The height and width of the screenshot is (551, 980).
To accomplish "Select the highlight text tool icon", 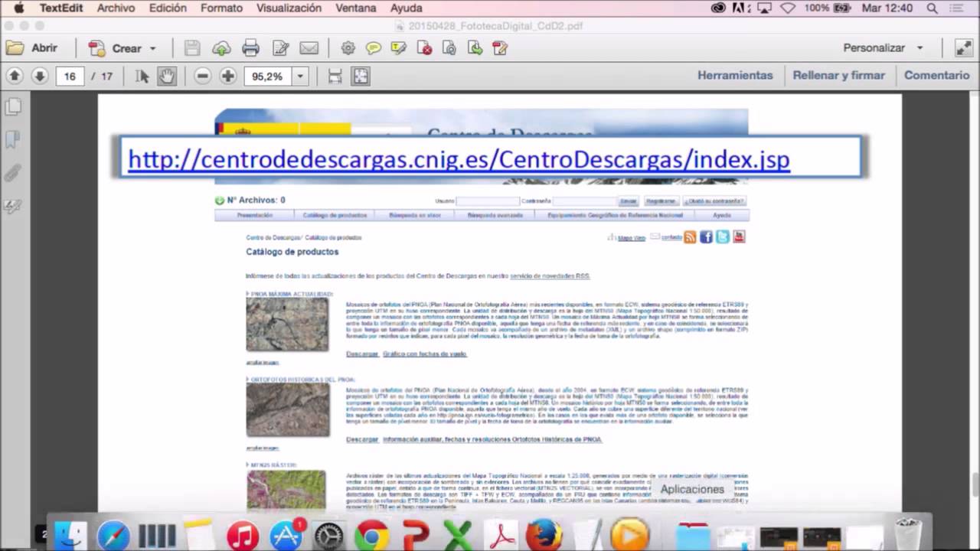I will click(x=398, y=48).
